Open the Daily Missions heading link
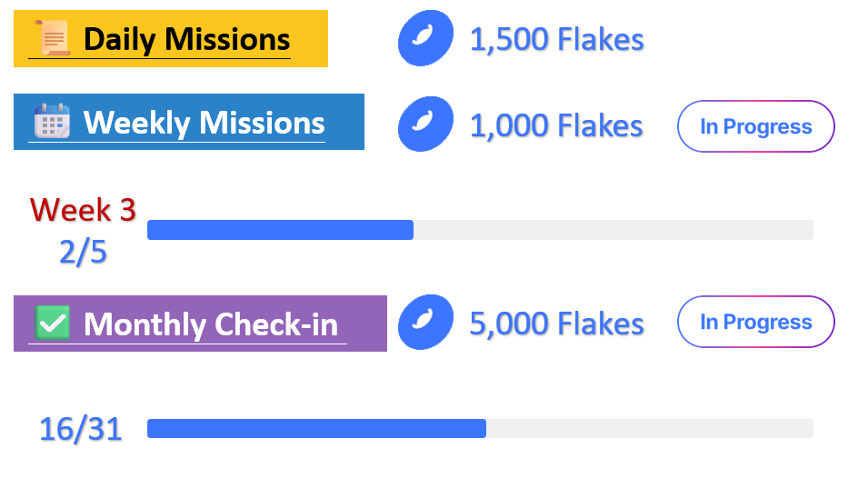 pos(186,40)
